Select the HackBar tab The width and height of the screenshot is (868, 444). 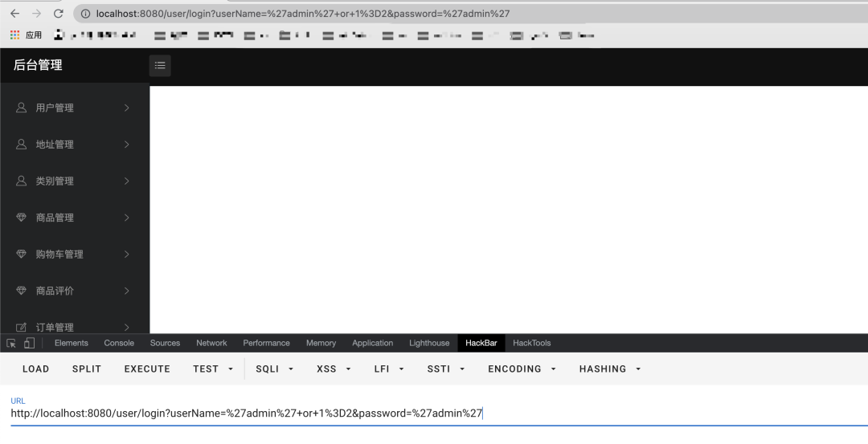pos(481,343)
